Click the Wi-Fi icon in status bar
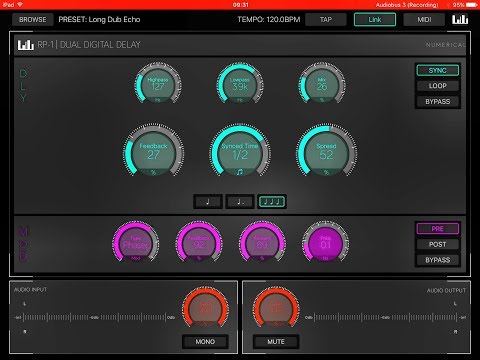This screenshot has width=480, height=360. tap(20, 5)
